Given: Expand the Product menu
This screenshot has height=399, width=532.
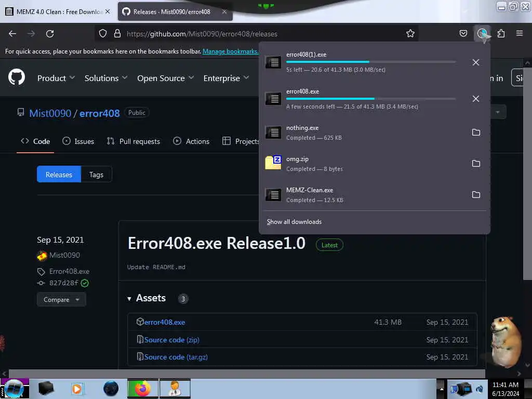Looking at the screenshot, I should (x=56, y=78).
